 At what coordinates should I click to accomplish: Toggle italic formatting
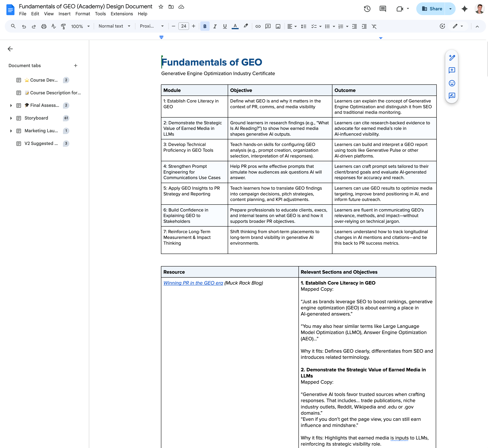[x=215, y=26]
